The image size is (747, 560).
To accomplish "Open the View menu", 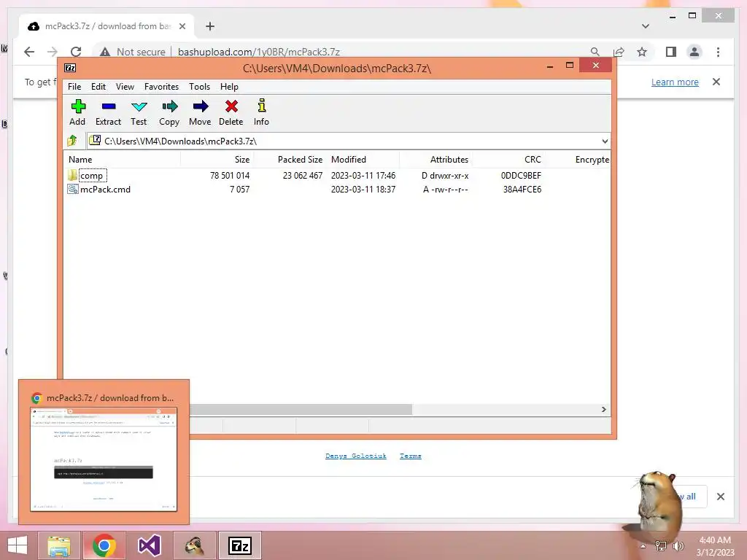I will (125, 87).
